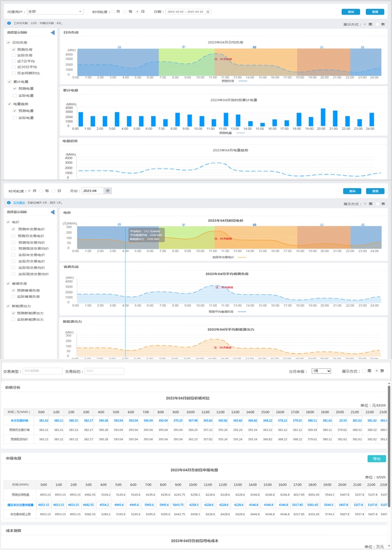Click the info icon beside 天气情况
Image resolution: width=392 pixels, height=550 pixels.
(9, 203)
